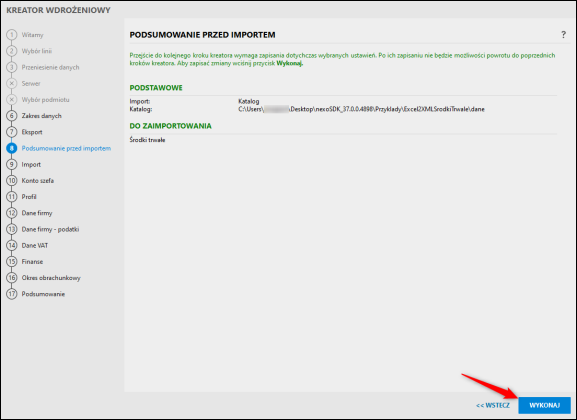Go to the Import step label
This screenshot has width=577, height=420.
point(31,165)
